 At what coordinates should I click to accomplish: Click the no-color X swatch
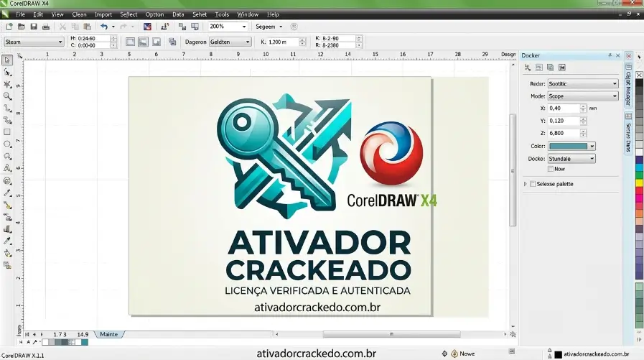(639, 75)
